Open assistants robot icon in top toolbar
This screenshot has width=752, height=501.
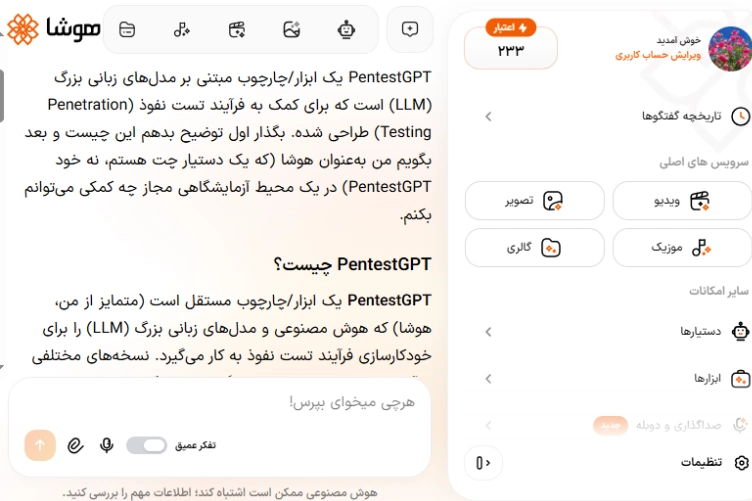(346, 30)
